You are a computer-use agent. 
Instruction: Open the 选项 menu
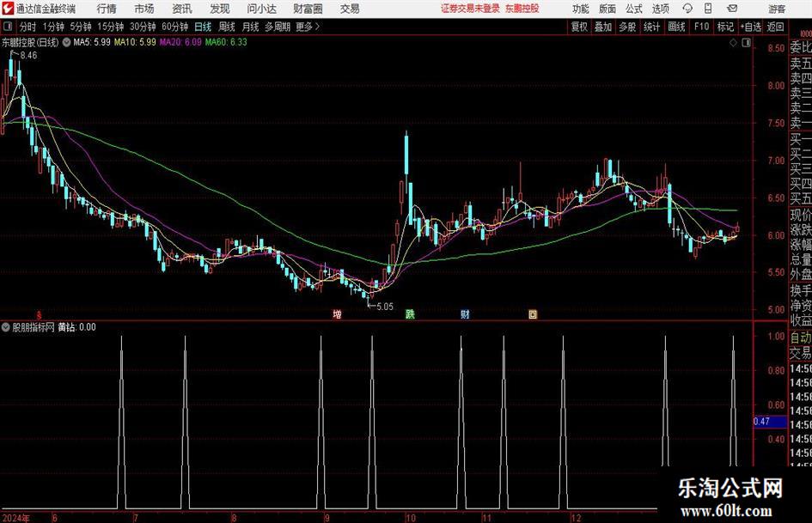coord(660,9)
